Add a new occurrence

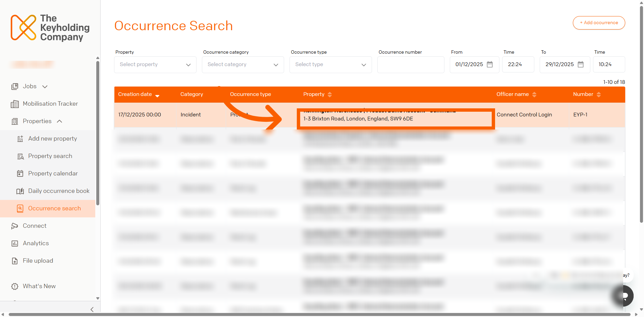tap(599, 23)
